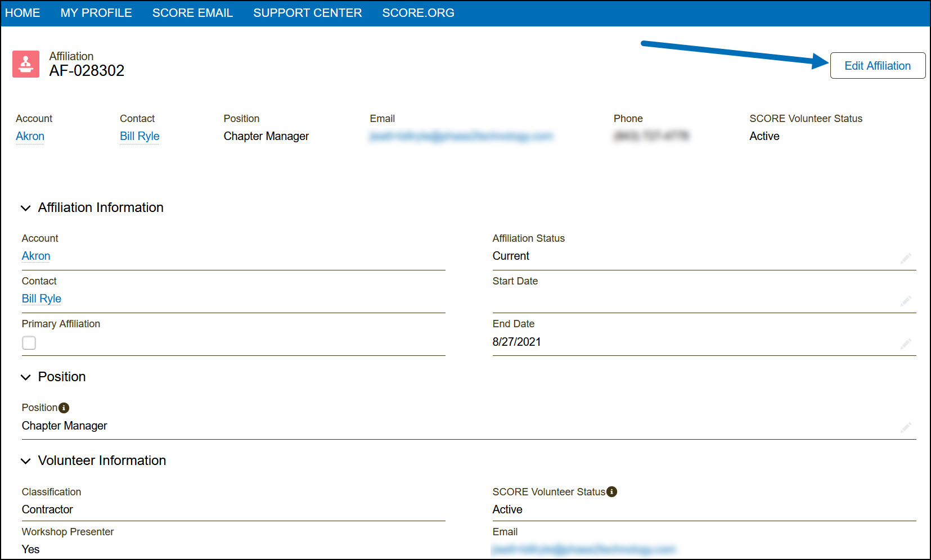Edit Start Date using pencil icon
This screenshot has height=560, width=931.
(905, 301)
